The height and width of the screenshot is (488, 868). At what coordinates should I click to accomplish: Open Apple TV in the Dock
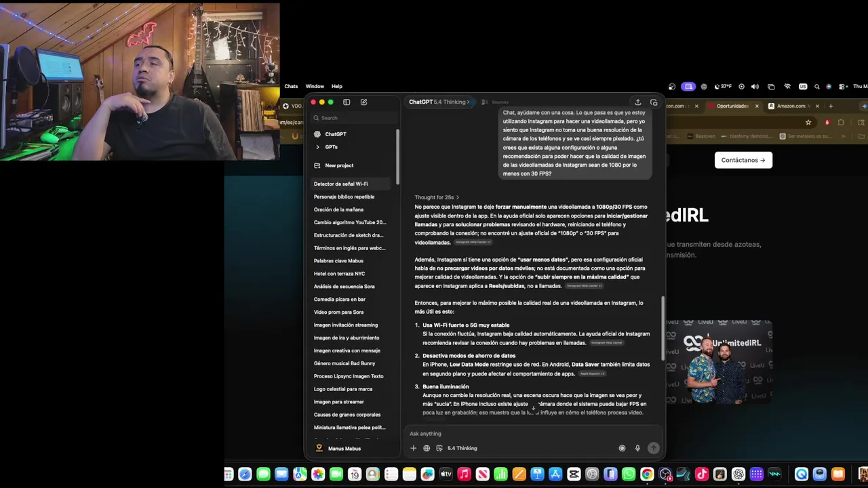(446, 474)
